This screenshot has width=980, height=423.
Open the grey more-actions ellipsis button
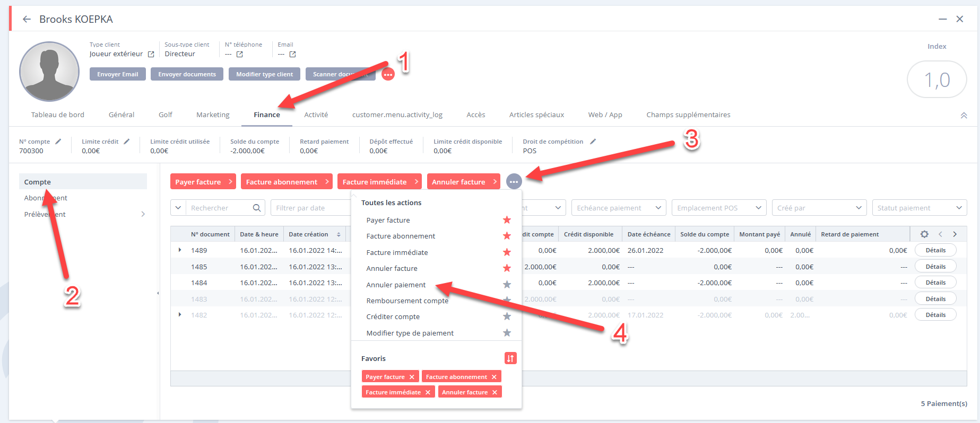pos(514,182)
